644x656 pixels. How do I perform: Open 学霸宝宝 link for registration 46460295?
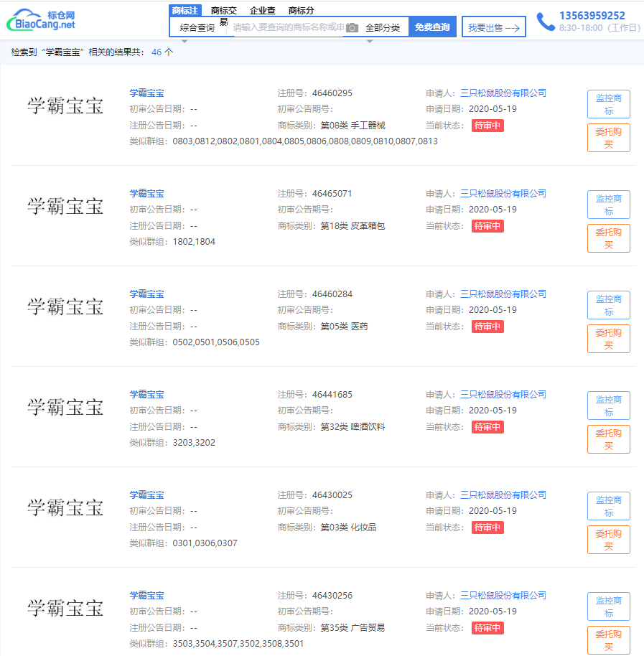point(147,93)
